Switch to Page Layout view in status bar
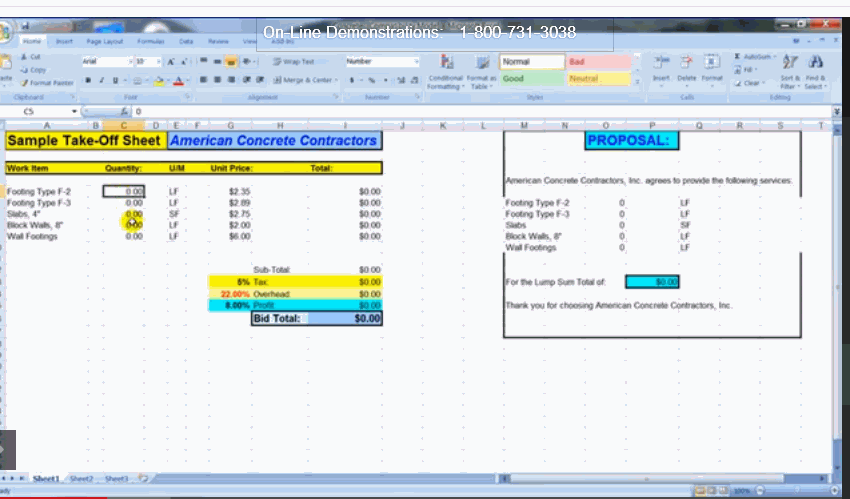This screenshot has height=499, width=850. [712, 491]
